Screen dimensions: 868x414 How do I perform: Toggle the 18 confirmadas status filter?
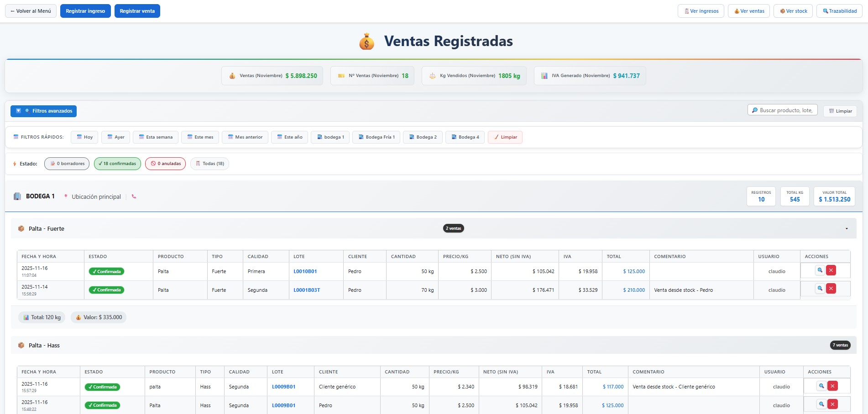point(117,163)
